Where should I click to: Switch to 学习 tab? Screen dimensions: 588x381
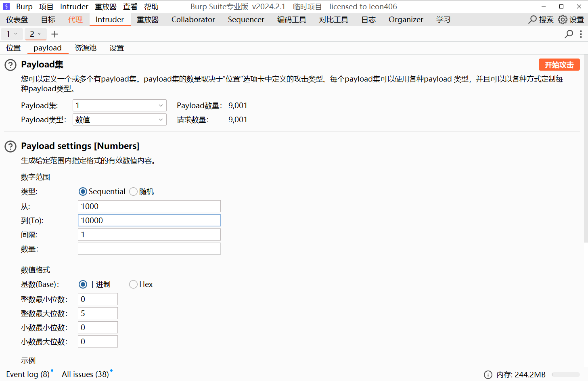point(443,19)
